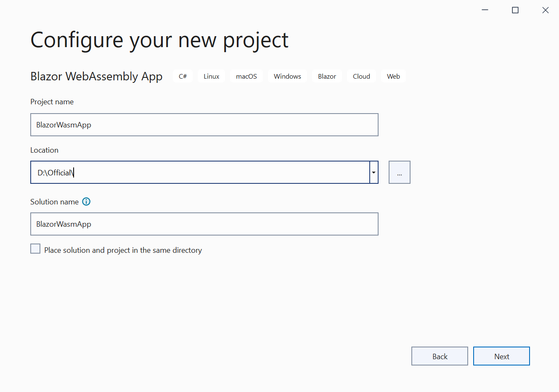The height and width of the screenshot is (392, 559).
Task: Click the Linux platform tag
Action: [212, 77]
